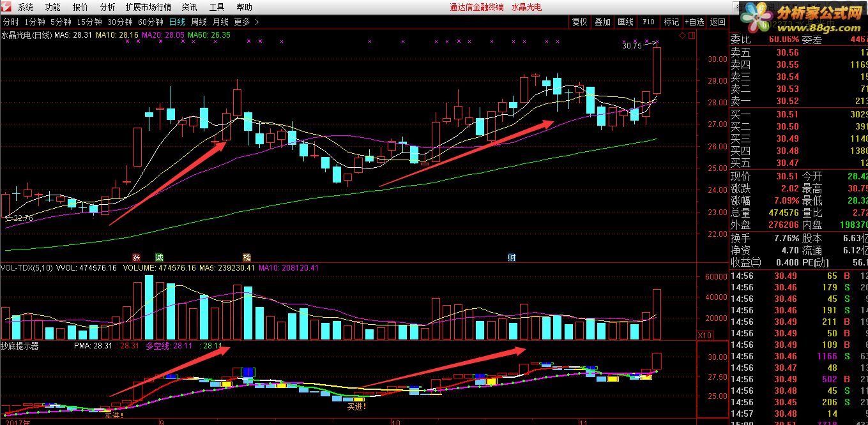The height and width of the screenshot is (425, 868).
Task: Click the 水晶光电(日线) chart title label
Action: click(x=27, y=35)
